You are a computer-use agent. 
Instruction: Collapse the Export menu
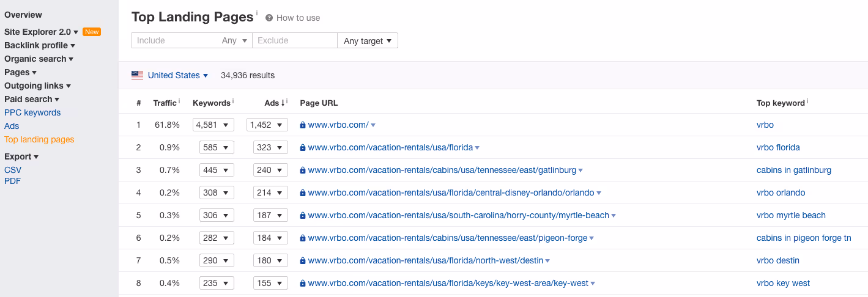pos(21,156)
